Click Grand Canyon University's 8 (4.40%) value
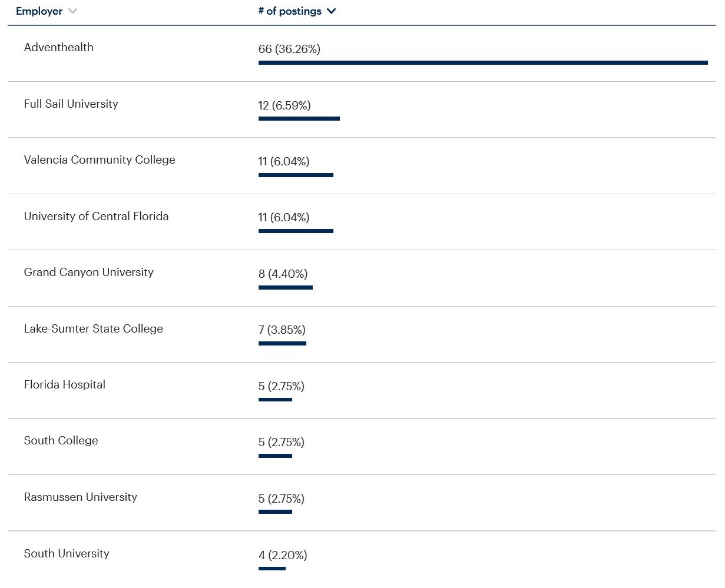725x588 pixels. click(283, 274)
